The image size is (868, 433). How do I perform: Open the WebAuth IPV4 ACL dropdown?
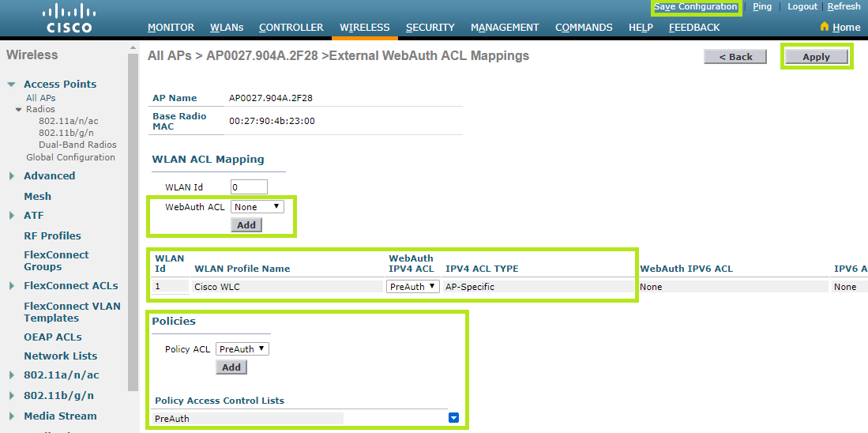413,287
